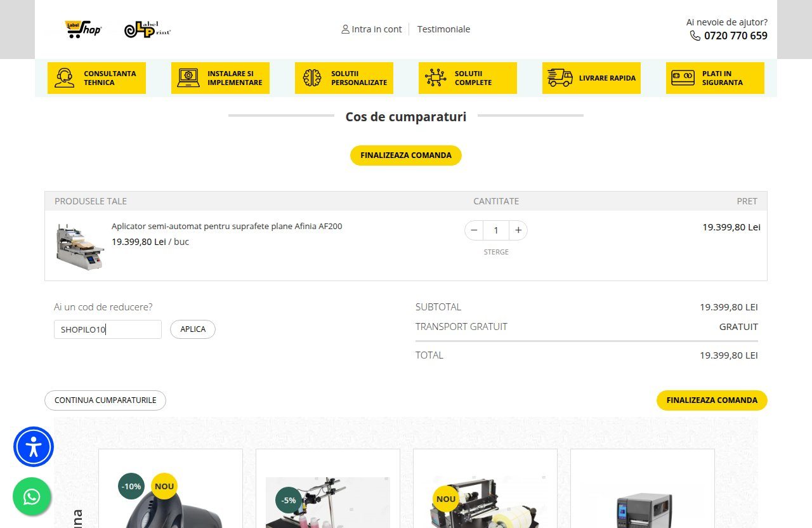Open the Zebra printer product card
The width and height of the screenshot is (812, 528).
(643, 489)
